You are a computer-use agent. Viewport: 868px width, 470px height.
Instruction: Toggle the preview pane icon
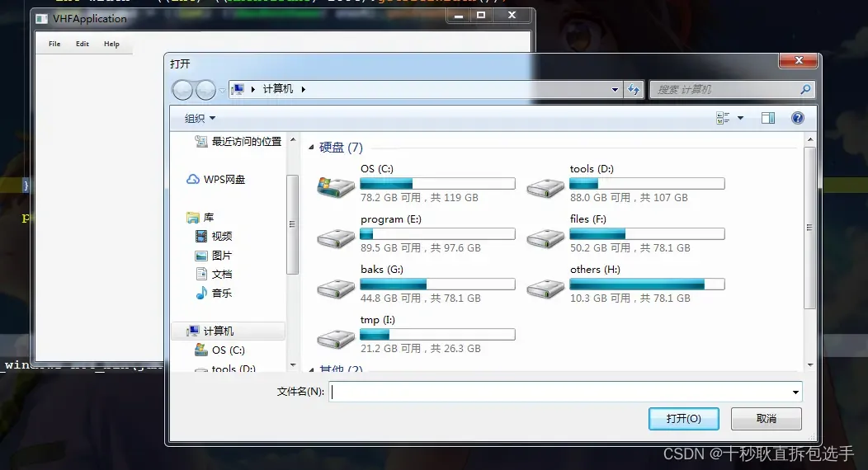click(768, 118)
